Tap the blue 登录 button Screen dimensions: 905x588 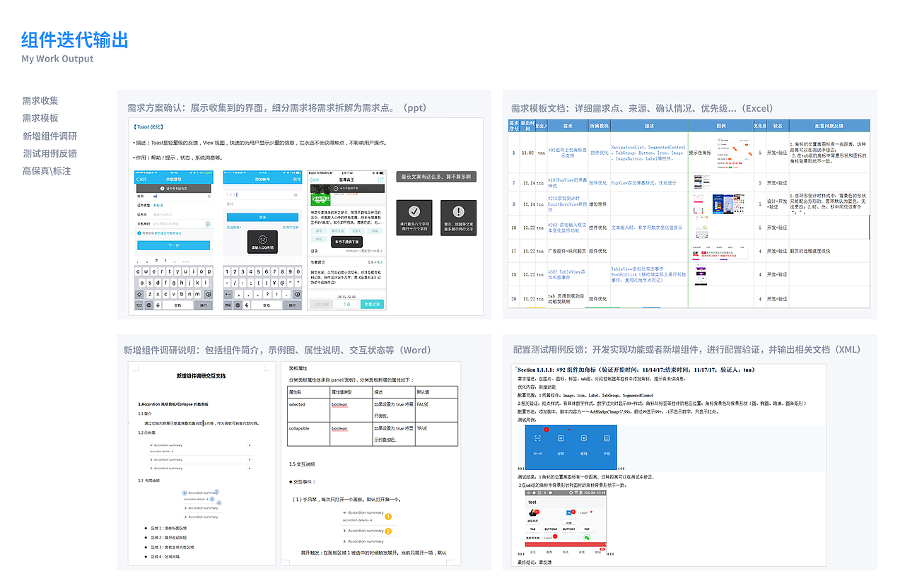pos(262,218)
